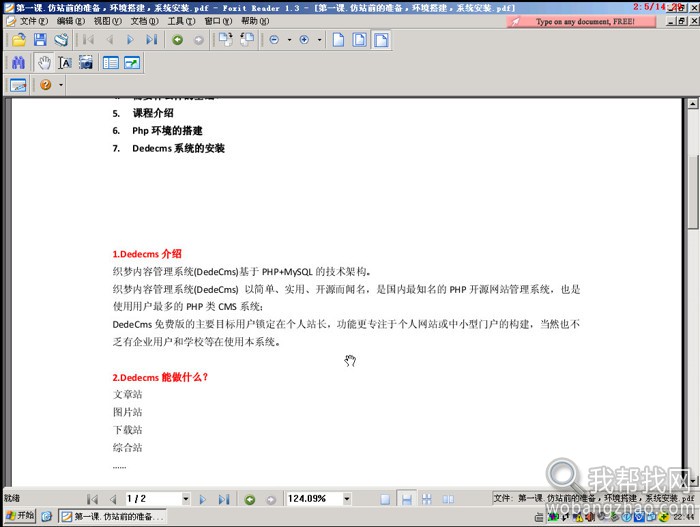Open zoom percentage dropdown arrow
This screenshot has height=527, width=700.
pyautogui.click(x=347, y=499)
